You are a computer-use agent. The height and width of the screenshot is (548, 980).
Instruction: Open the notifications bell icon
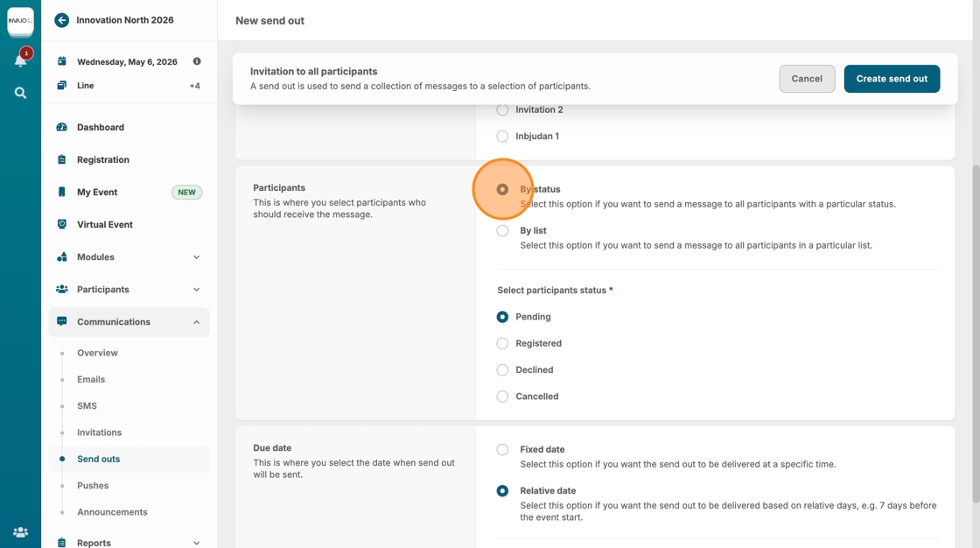20,60
